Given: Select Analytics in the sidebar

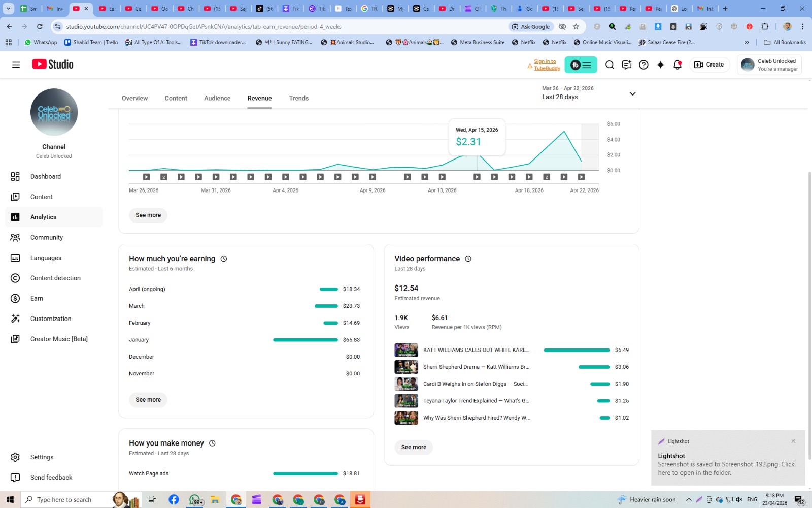Looking at the screenshot, I should click(53, 217).
